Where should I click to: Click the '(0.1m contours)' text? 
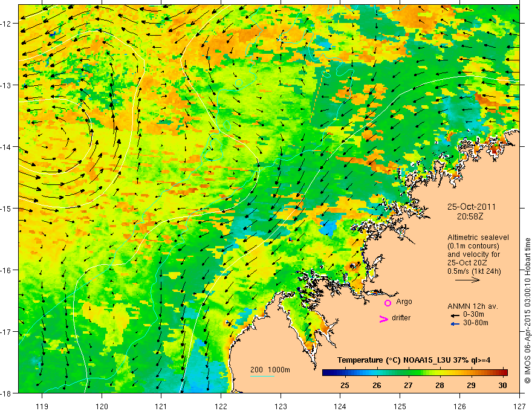(x=473, y=246)
